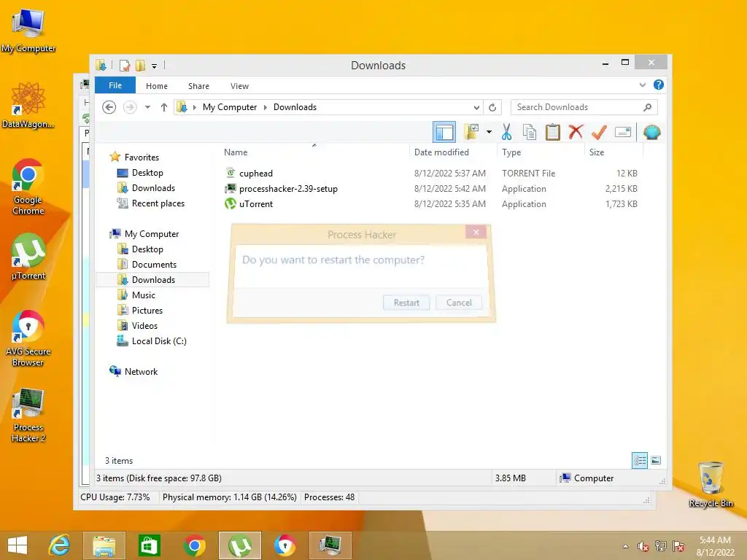This screenshot has width=747, height=560.
Task: Expand the address bar history dropdown
Action: (x=476, y=107)
